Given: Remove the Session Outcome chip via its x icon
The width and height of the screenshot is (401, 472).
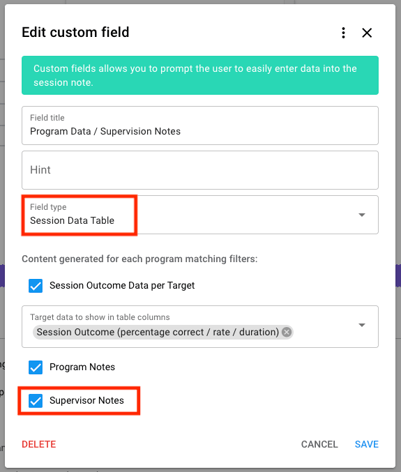Looking at the screenshot, I should tap(286, 332).
